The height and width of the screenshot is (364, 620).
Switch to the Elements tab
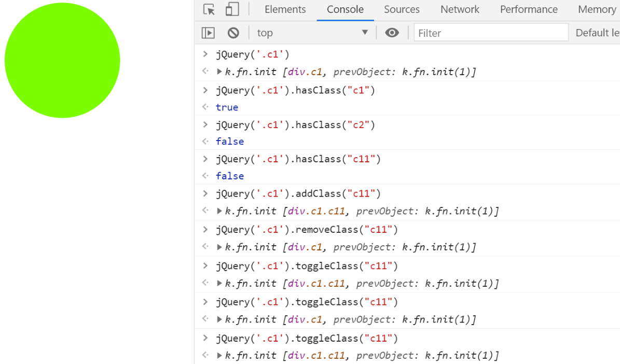285,9
